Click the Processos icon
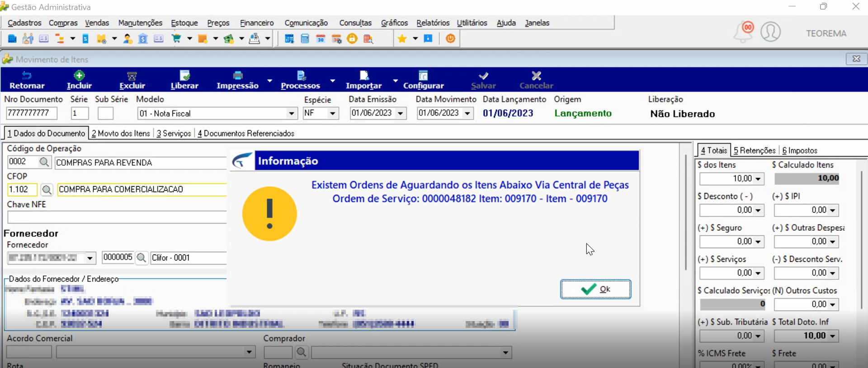The height and width of the screenshot is (368, 868). click(301, 75)
